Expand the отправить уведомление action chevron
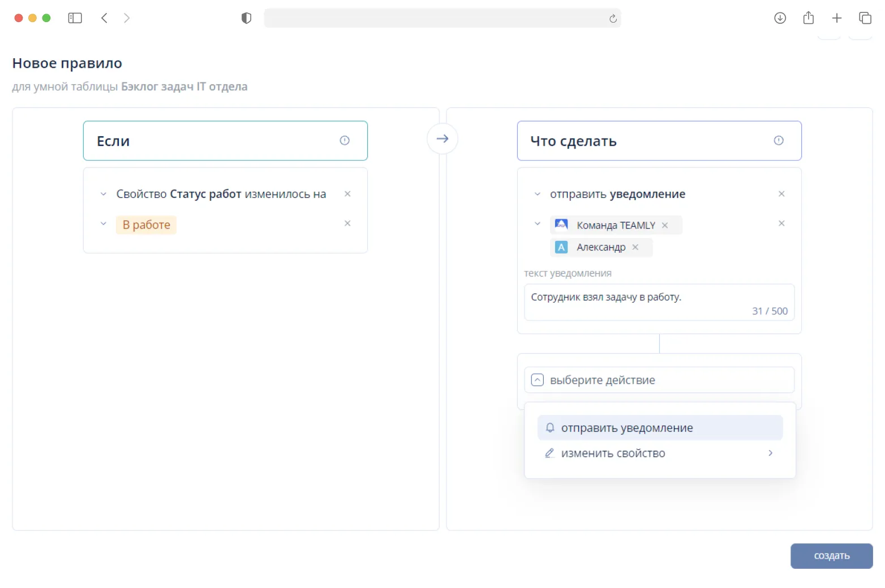Viewport: 885px width, 588px height. (x=537, y=194)
